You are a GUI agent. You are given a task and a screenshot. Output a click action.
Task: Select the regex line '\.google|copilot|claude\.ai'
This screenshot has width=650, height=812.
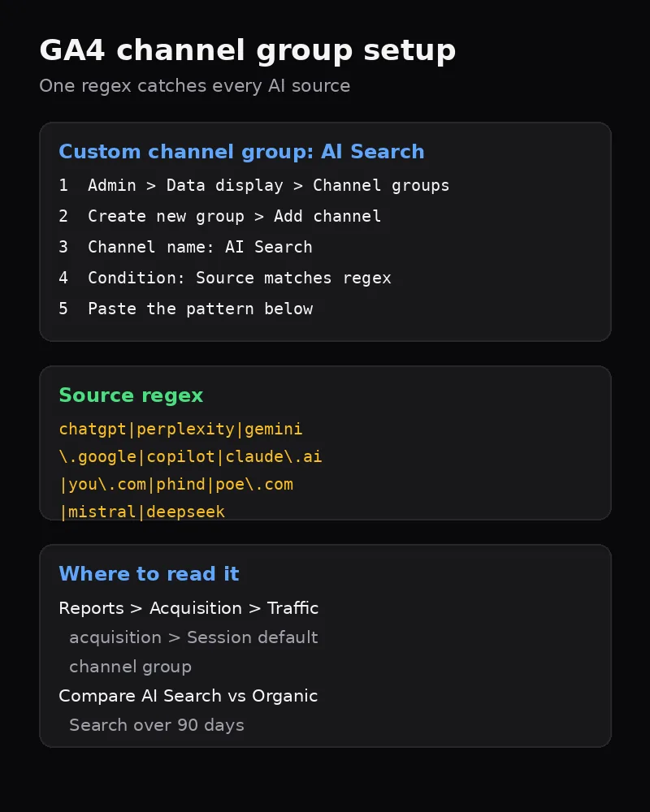coord(190,456)
